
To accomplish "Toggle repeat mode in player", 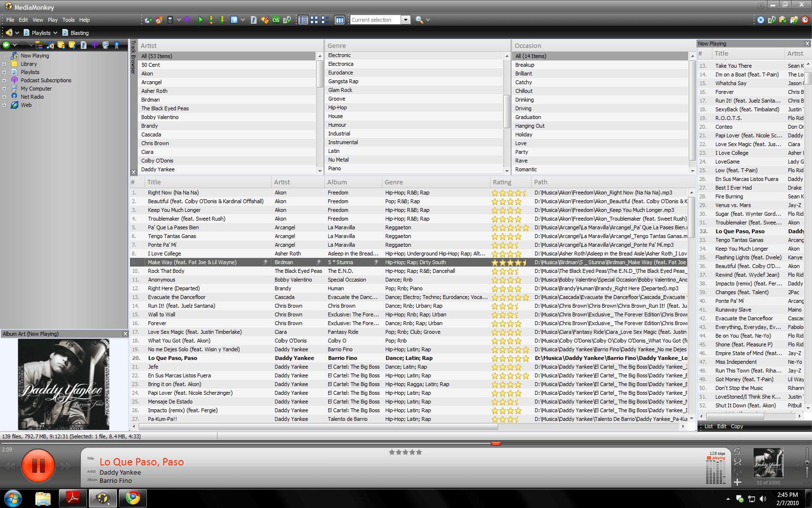I will 738,451.
